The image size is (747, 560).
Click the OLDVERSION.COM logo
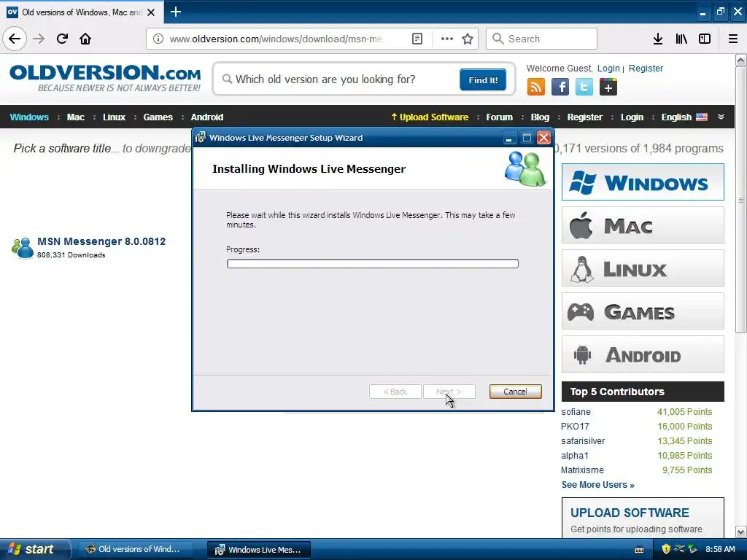[x=105, y=78]
